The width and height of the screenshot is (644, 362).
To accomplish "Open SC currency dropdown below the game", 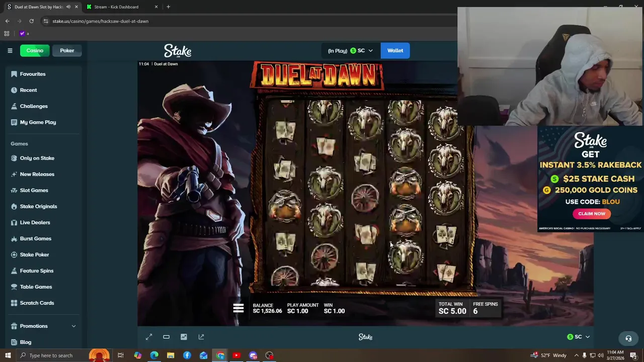I will 578,337.
